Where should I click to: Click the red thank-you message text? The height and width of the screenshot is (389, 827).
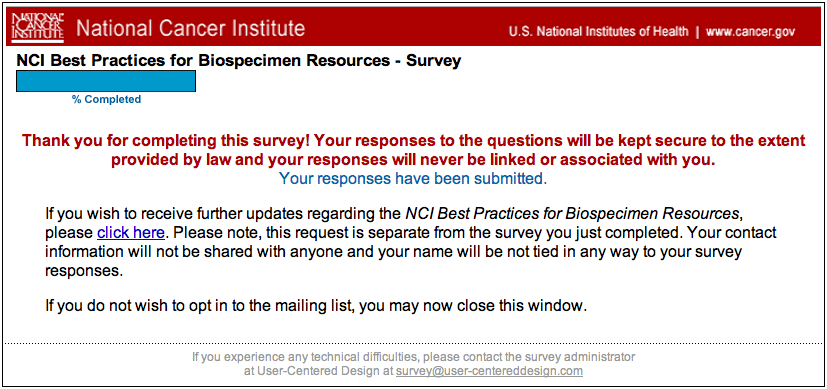pyautogui.click(x=414, y=151)
